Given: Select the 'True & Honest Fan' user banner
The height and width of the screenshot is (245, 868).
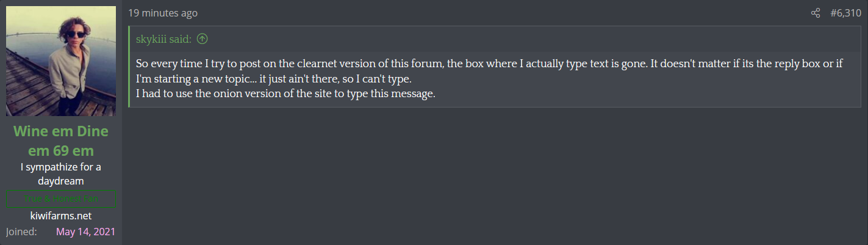Looking at the screenshot, I should pyautogui.click(x=60, y=199).
